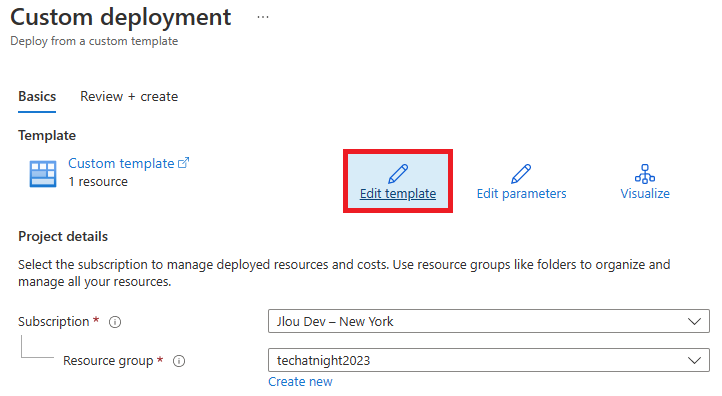The image size is (722, 396).
Task: Click the Visualize text link
Action: 645,194
